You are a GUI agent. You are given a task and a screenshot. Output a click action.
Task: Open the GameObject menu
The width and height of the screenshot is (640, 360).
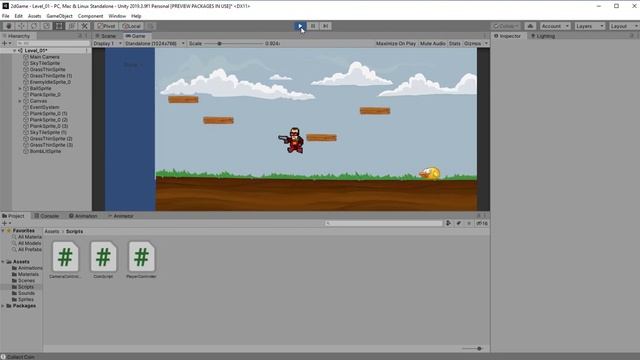(x=60, y=16)
